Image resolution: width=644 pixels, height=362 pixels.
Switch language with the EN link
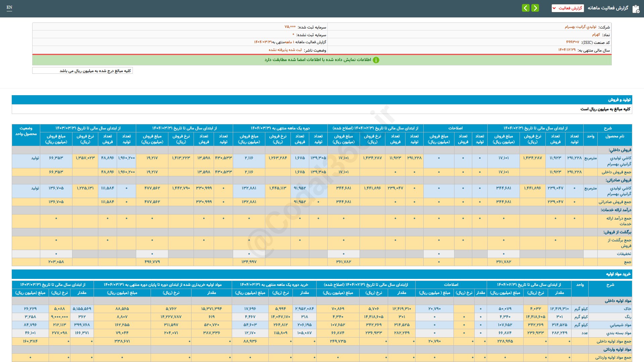(9, 7)
